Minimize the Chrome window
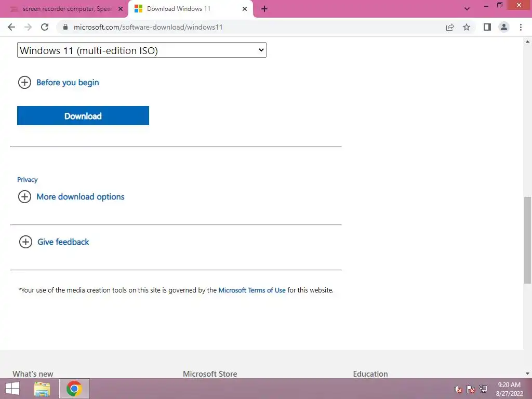 [x=486, y=5]
